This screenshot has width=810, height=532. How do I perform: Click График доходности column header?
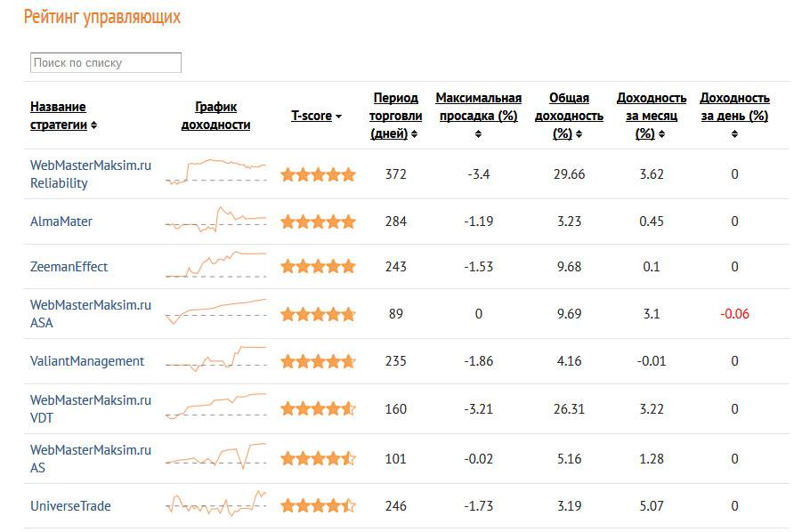tap(215, 116)
